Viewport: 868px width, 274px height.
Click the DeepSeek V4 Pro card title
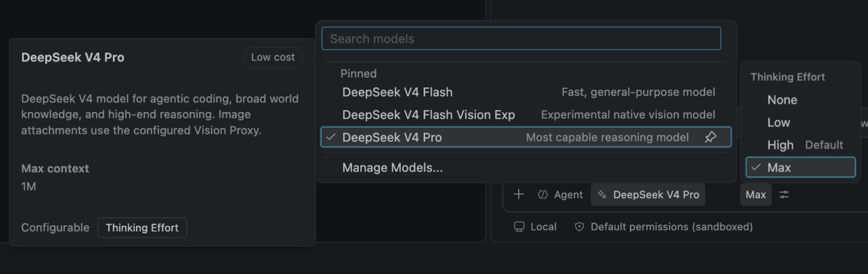(x=73, y=57)
